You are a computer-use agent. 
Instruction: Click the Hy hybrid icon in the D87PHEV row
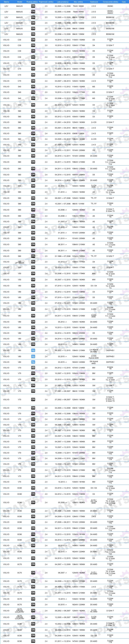[x=33, y=356]
